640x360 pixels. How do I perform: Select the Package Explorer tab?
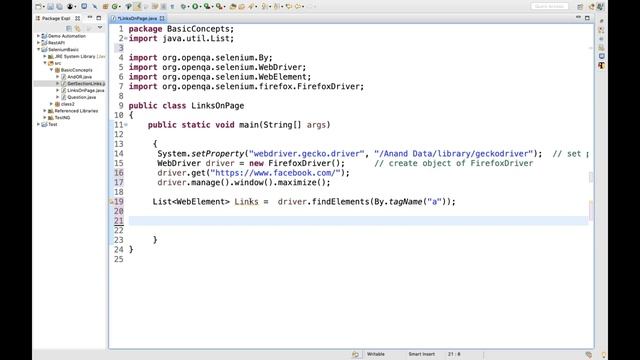pyautogui.click(x=56, y=18)
